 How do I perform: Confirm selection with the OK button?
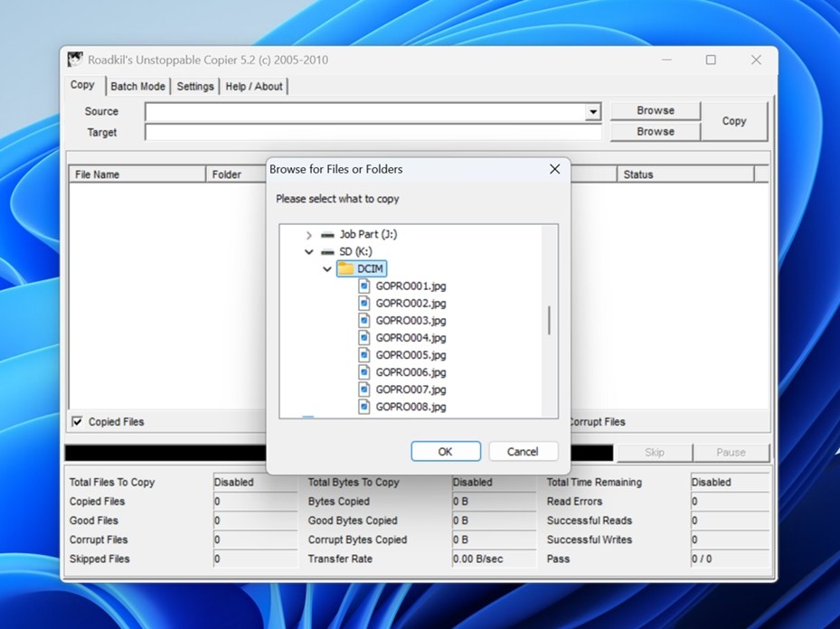(x=446, y=451)
